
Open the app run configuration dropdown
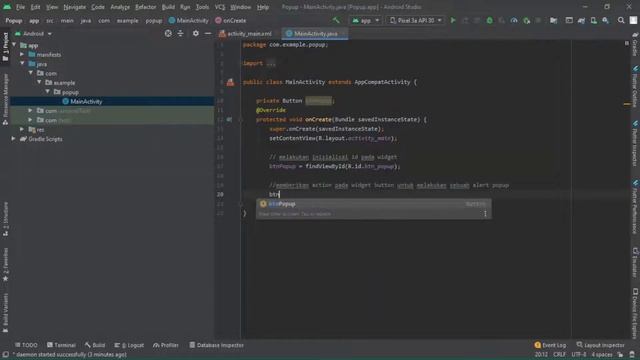[366, 20]
